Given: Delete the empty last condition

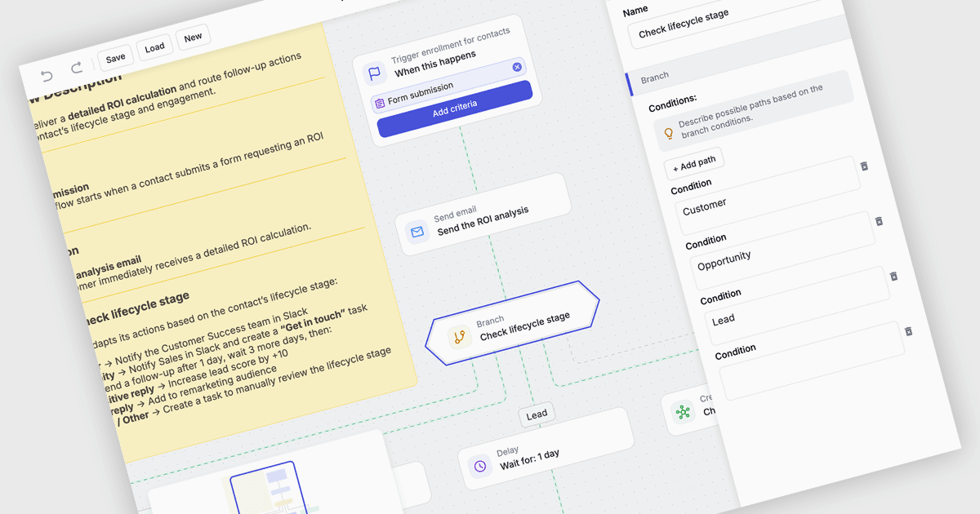Looking at the screenshot, I should 908,330.
